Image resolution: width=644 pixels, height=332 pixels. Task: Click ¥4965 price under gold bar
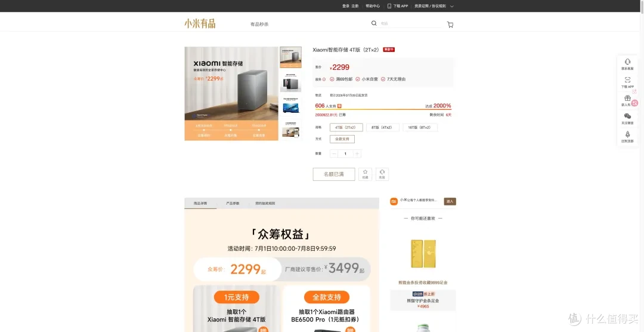pyautogui.click(x=423, y=306)
